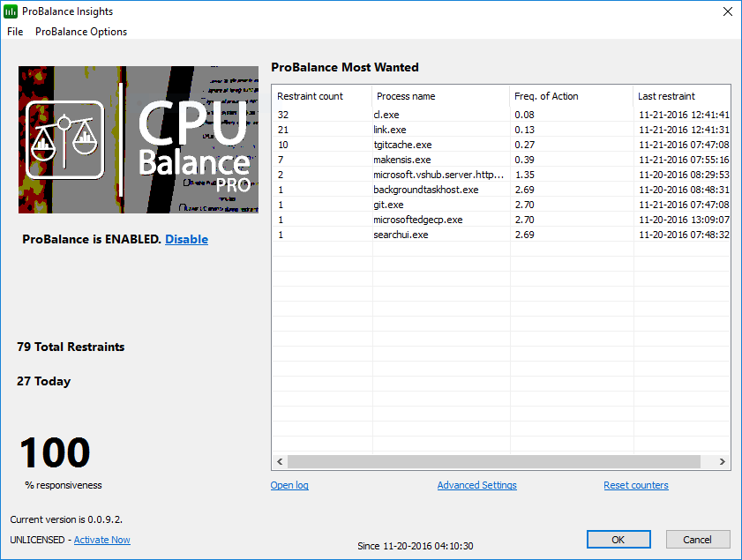Click timestamp 11-20-2016 13:09:07

point(684,220)
